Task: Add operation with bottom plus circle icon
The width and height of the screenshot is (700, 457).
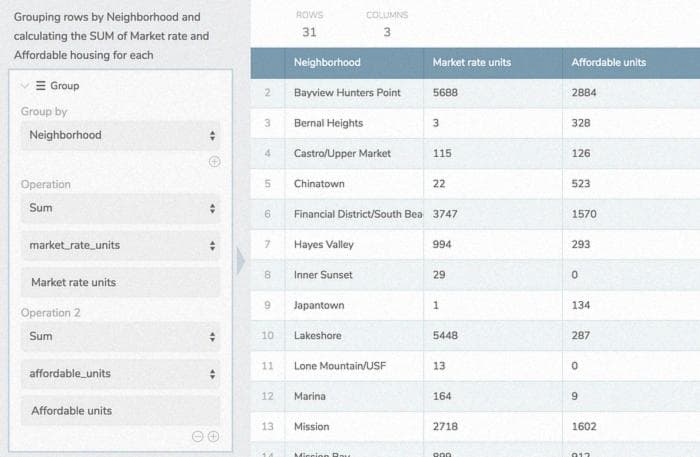Action: [x=213, y=436]
